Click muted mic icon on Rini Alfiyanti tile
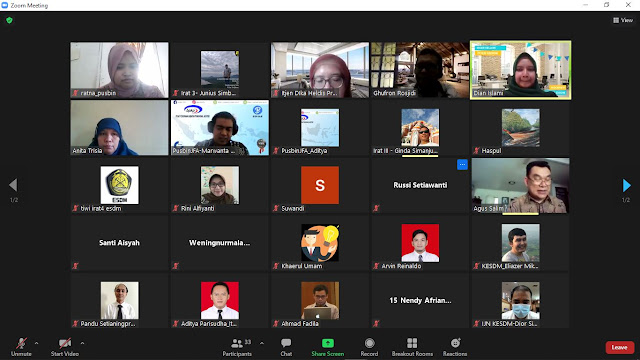The width and height of the screenshot is (640, 360). 176,209
